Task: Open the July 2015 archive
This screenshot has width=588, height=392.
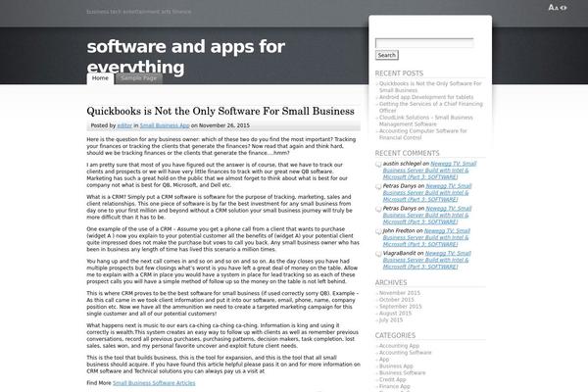Action: click(391, 320)
